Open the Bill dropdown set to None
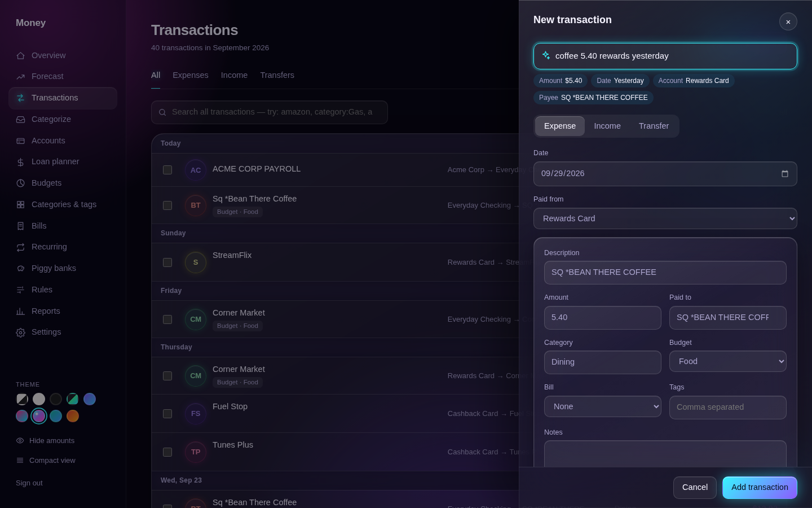The image size is (812, 508). [x=603, y=406]
